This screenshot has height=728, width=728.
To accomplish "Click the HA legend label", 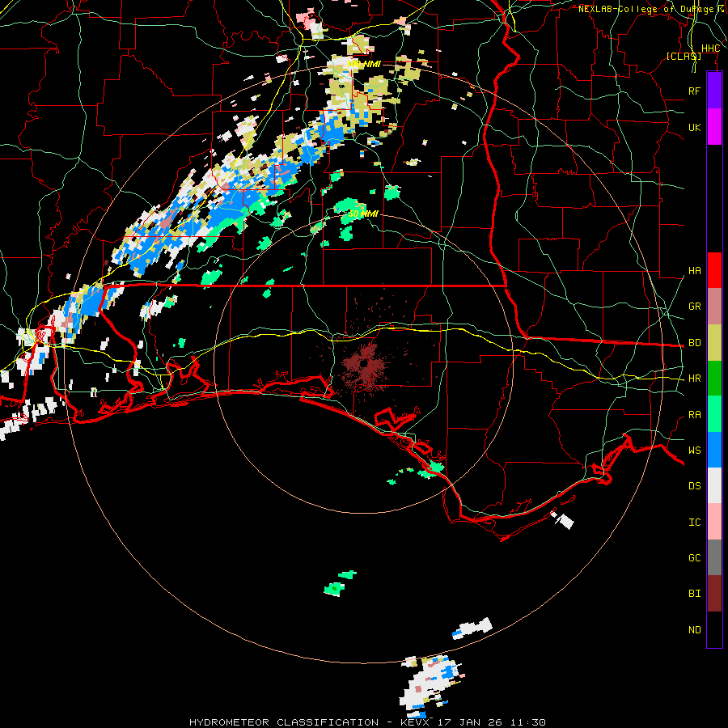I will click(694, 271).
